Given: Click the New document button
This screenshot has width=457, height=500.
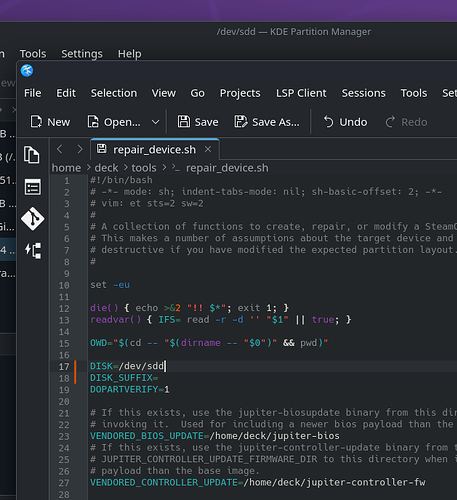Looking at the screenshot, I should [50, 122].
